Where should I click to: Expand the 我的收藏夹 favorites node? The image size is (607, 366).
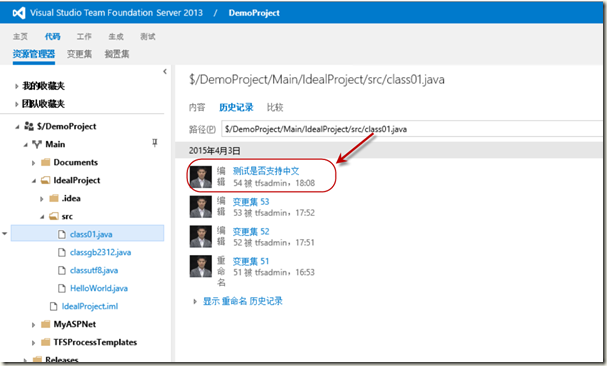tap(16, 86)
